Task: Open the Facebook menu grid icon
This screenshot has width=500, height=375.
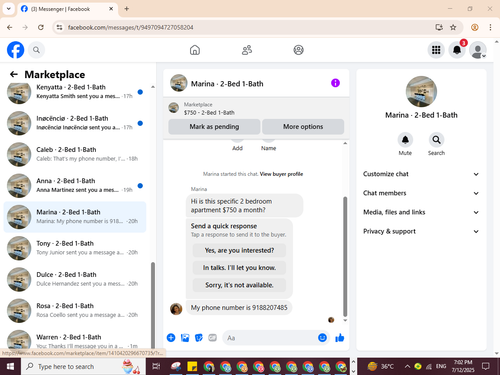Action: coord(436,50)
